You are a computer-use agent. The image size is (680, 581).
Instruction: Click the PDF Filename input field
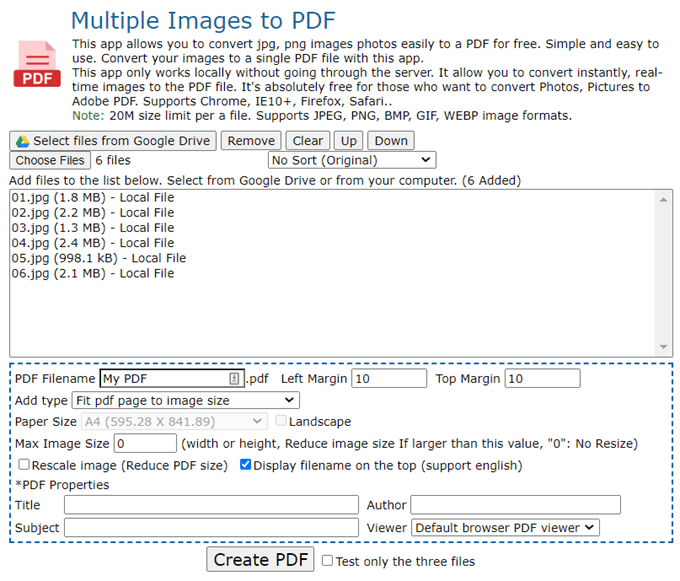coord(172,379)
